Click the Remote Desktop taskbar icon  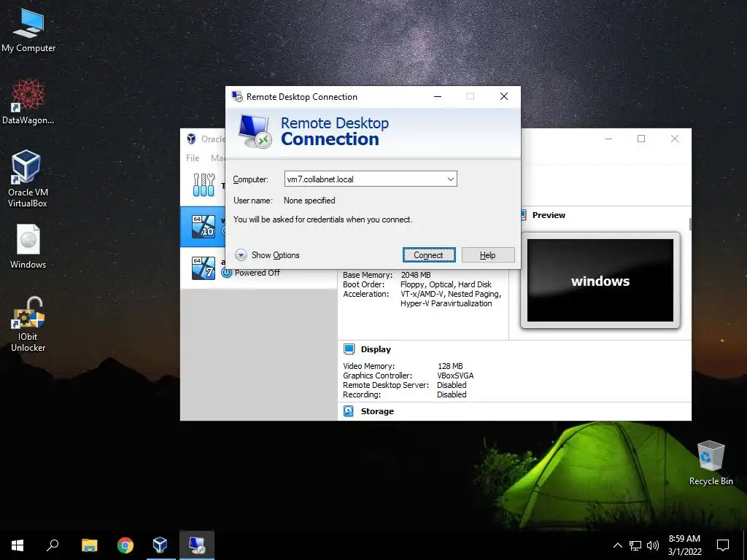[x=196, y=545]
